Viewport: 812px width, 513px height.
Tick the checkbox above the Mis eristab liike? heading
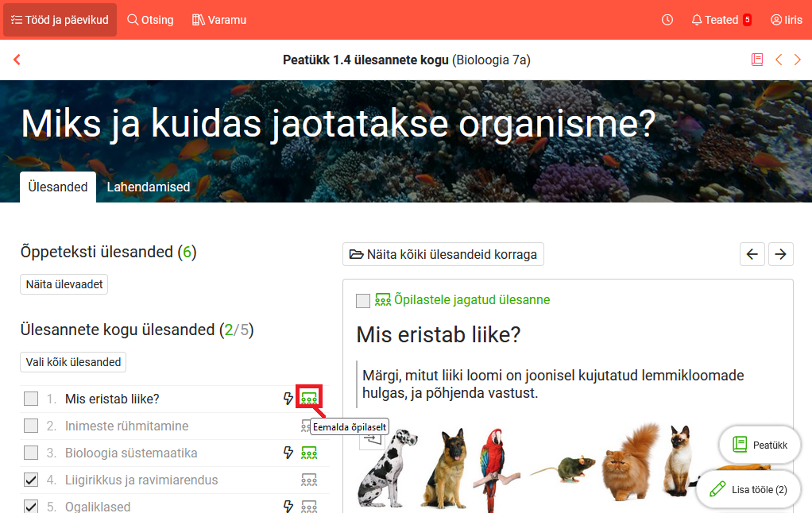pos(363,300)
